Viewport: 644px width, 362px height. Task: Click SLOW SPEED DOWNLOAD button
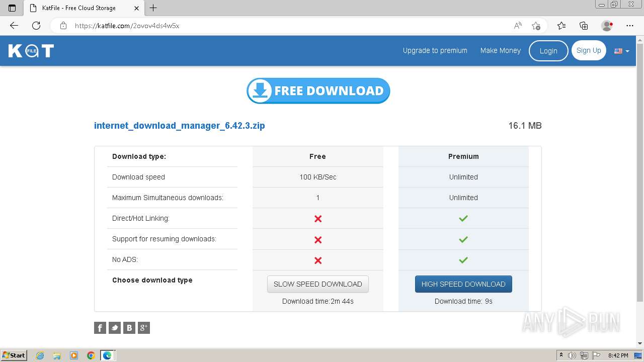click(318, 284)
